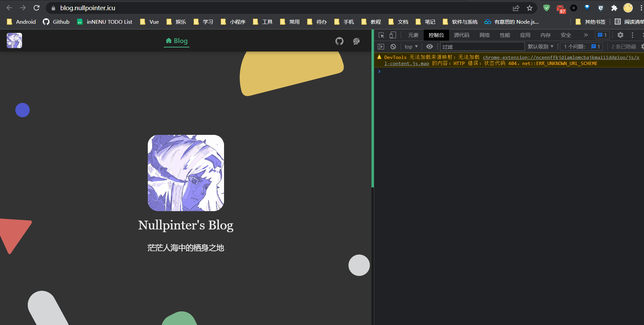Viewport: 644px width, 325px height.
Task: Switch to the 网络 tab in DevTools
Action: pos(484,35)
